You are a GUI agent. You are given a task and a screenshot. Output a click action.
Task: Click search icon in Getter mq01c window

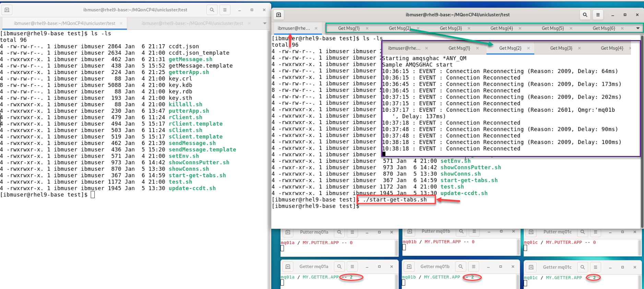(583, 267)
